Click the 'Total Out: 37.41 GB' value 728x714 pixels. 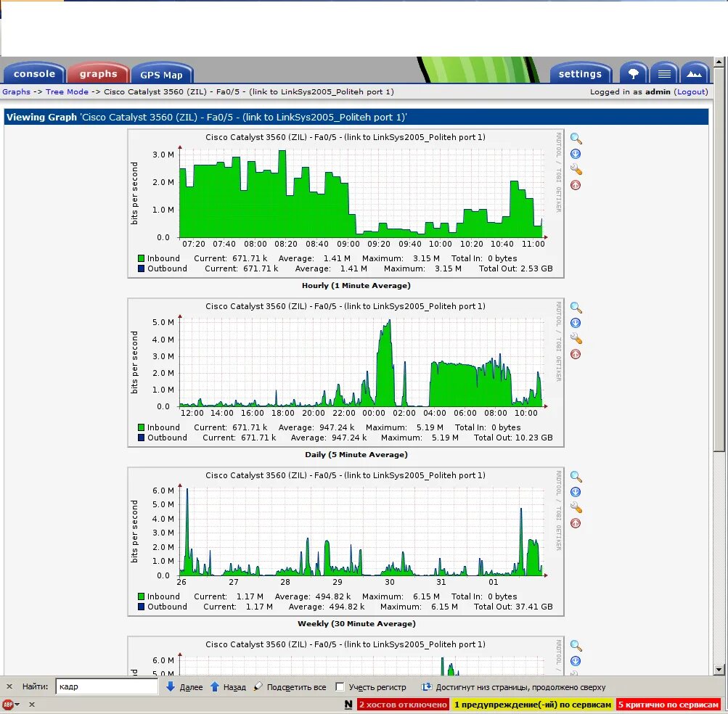[513, 607]
